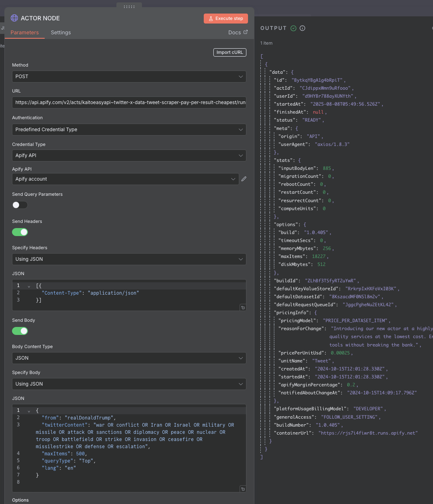Expand the body JSON editor using corner icon
This screenshot has height=504, width=433.
(243, 489)
